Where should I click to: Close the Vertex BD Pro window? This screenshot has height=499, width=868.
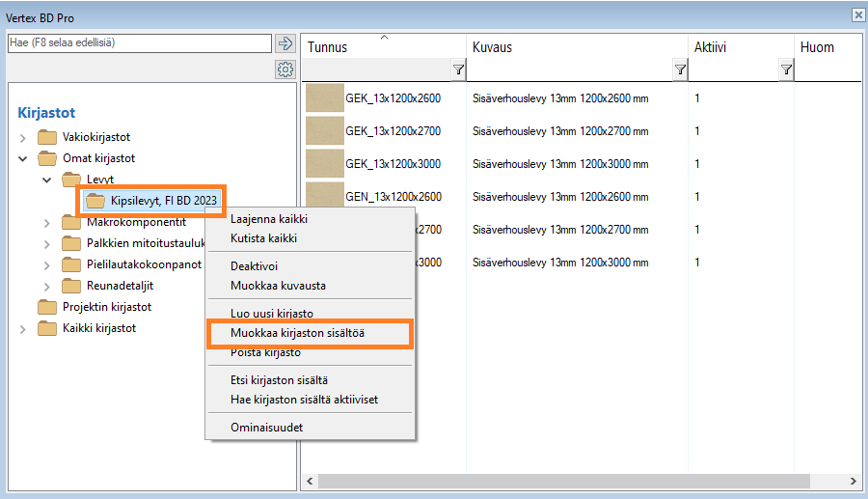(857, 15)
